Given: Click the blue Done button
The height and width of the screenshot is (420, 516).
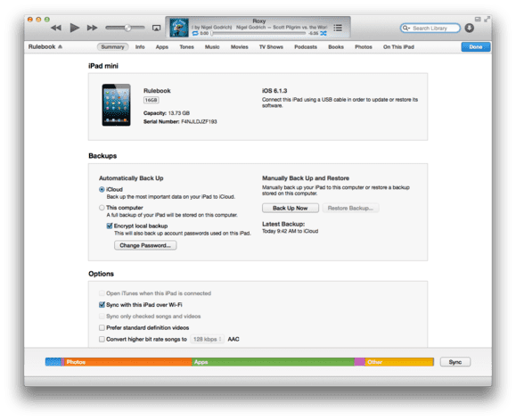Looking at the screenshot, I should 476,46.
